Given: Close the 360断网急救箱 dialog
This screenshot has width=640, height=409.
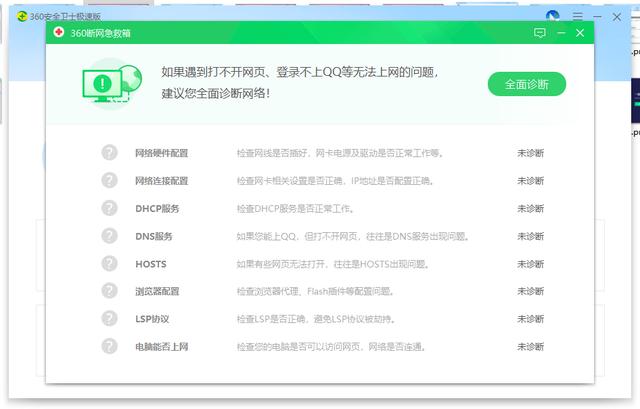Looking at the screenshot, I should (x=580, y=33).
